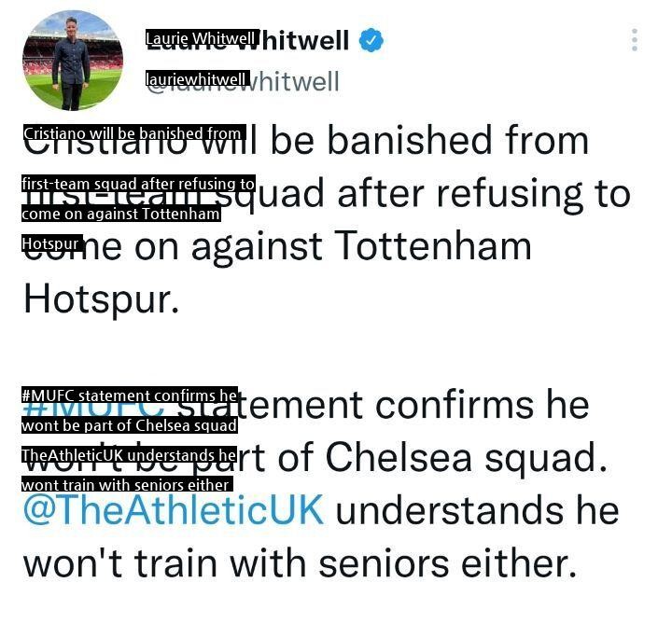Click the large word "Hotspur." in the tweet
This screenshot has height=624, width=672.
pyautogui.click(x=100, y=298)
